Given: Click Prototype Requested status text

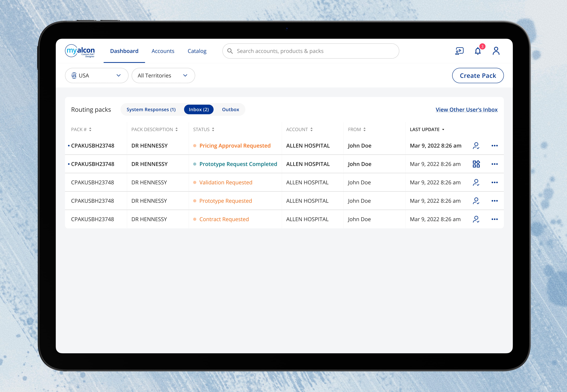Looking at the screenshot, I should pos(226,201).
